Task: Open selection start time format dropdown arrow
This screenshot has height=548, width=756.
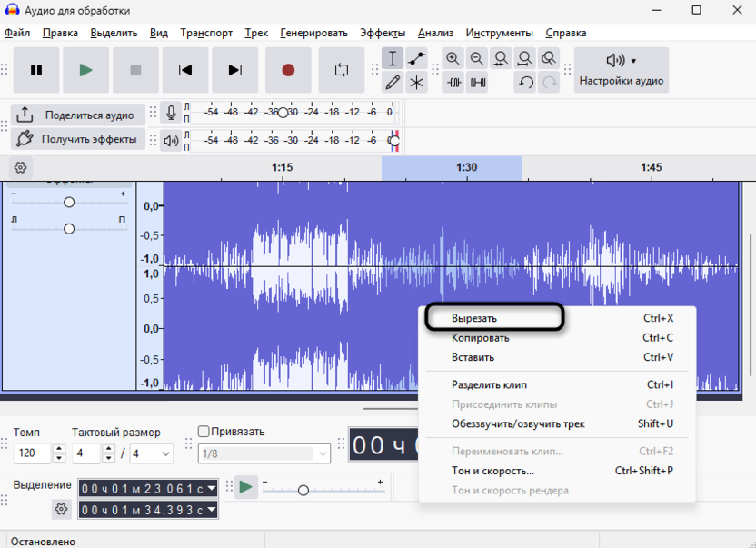Action: (212, 488)
